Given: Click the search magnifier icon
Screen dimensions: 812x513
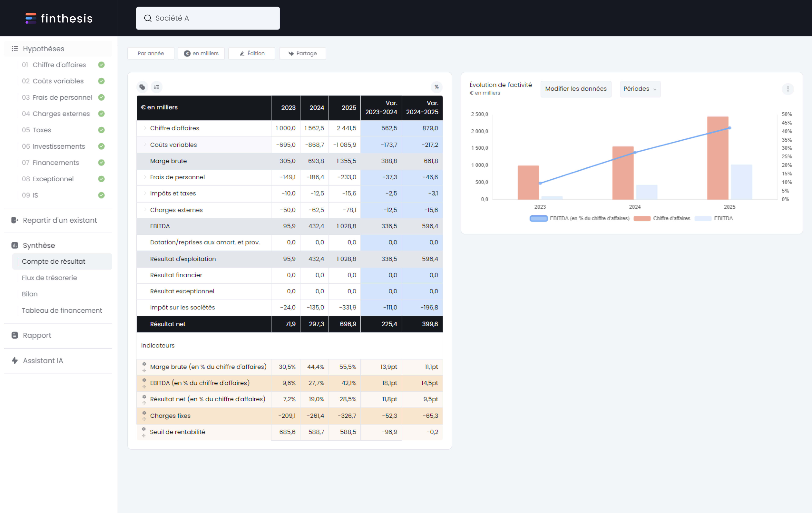Looking at the screenshot, I should (148, 18).
